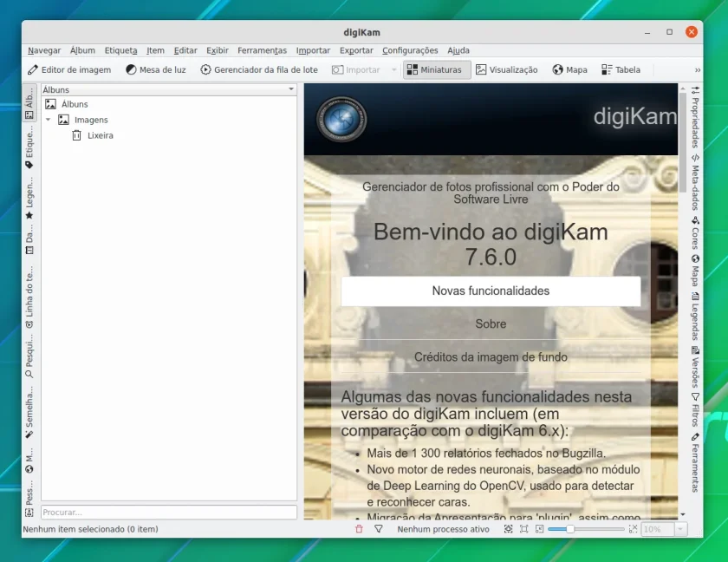Open the Editor de imagem tool
Screen dimensions: 728x562
tap(69, 69)
